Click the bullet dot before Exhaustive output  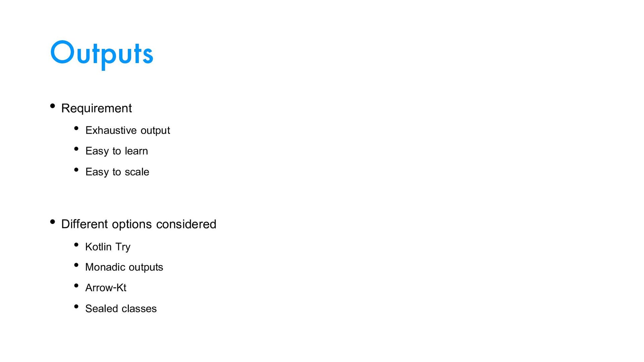(x=76, y=128)
